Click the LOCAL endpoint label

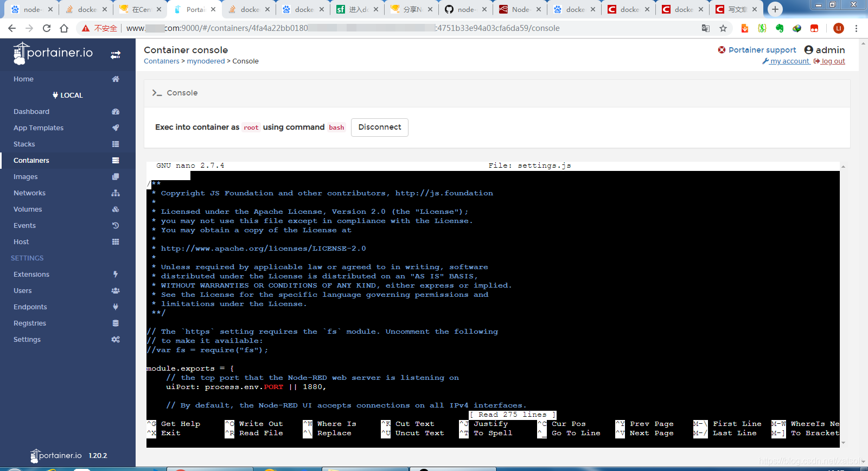(x=68, y=95)
